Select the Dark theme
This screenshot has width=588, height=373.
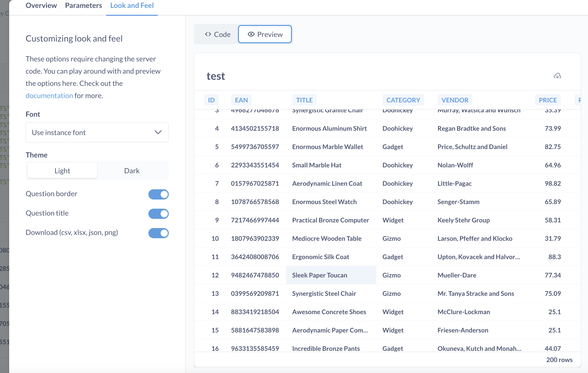(132, 170)
